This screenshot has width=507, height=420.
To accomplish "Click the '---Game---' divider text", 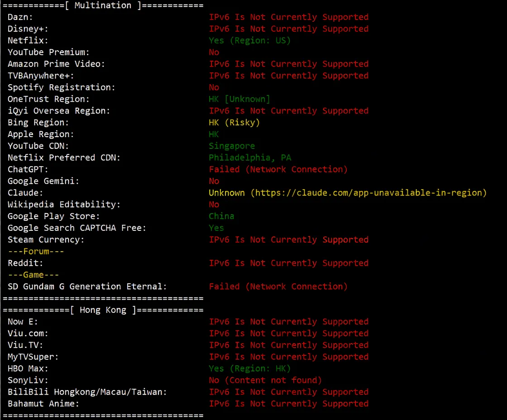I will [33, 275].
